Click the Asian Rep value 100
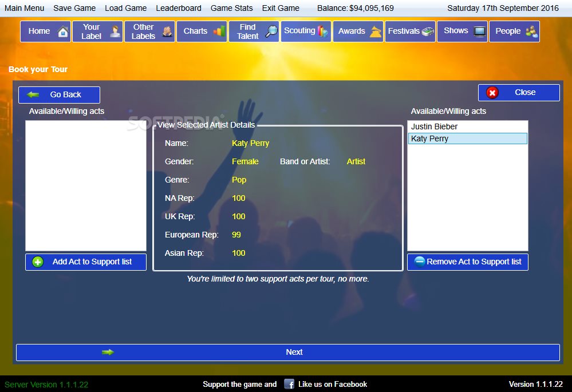 239,253
